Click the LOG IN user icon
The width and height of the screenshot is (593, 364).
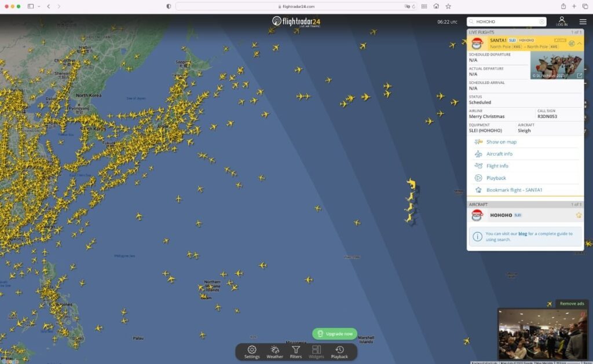(562, 21)
